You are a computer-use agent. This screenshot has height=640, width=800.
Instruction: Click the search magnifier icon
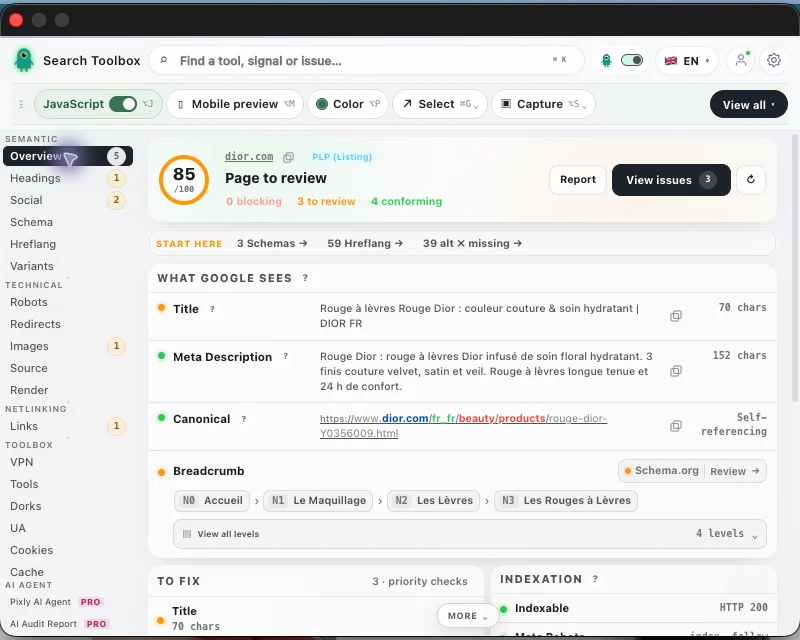pyautogui.click(x=164, y=60)
